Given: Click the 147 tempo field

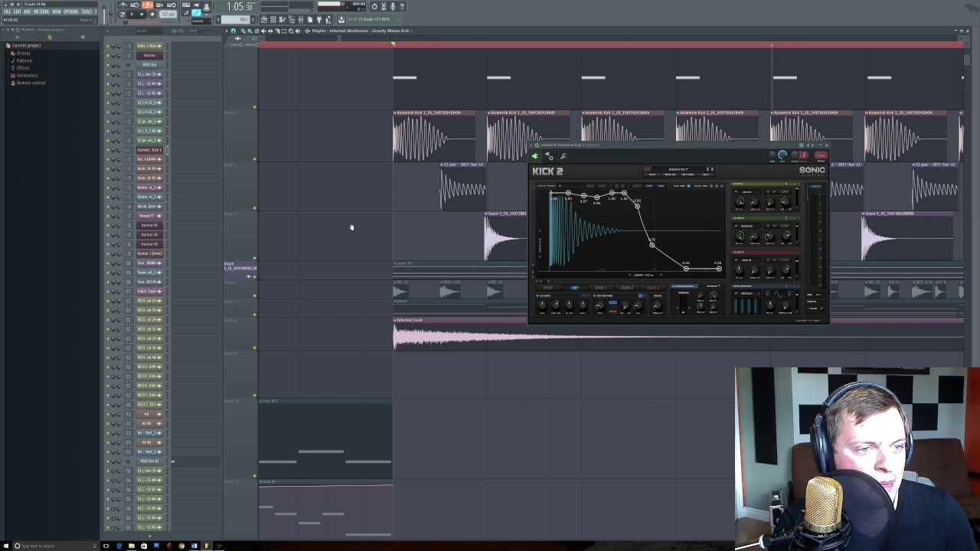Looking at the screenshot, I should coord(167,14).
